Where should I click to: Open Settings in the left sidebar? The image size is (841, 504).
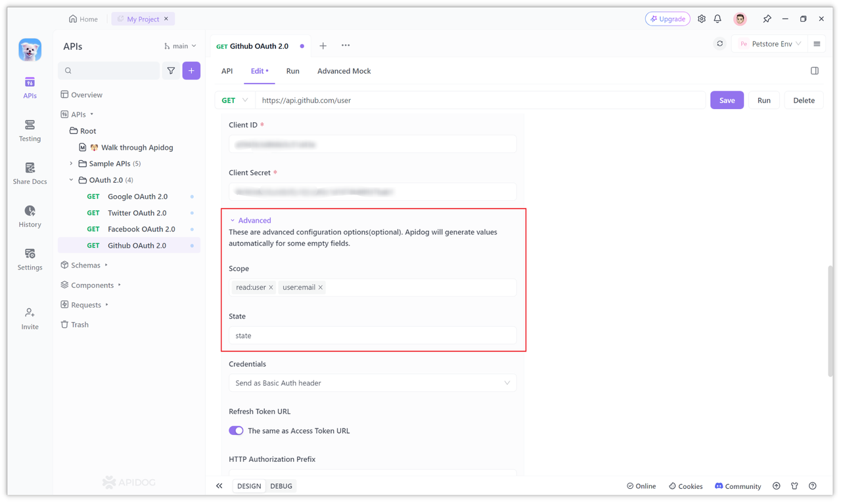tap(30, 260)
